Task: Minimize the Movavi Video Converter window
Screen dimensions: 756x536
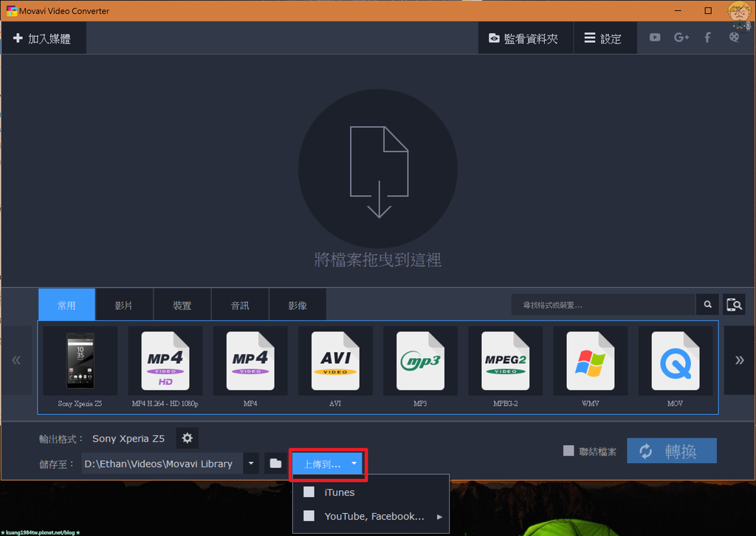Action: tap(678, 10)
